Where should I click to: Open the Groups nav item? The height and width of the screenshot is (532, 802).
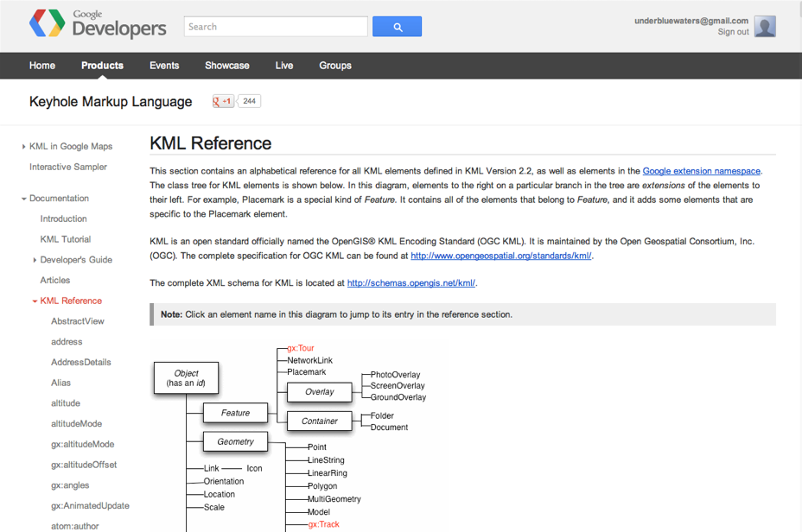335,66
